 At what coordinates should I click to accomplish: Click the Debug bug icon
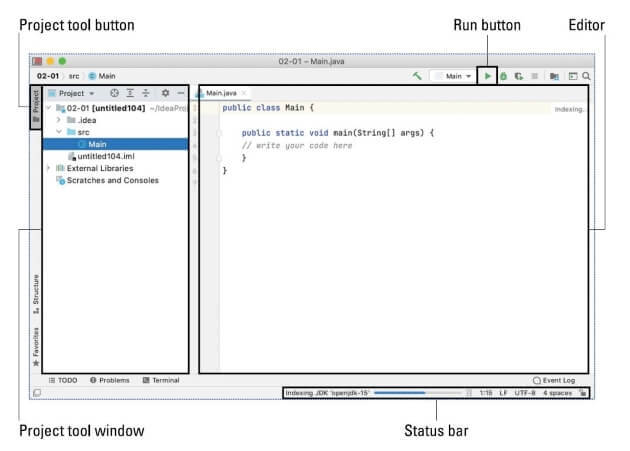click(x=504, y=76)
